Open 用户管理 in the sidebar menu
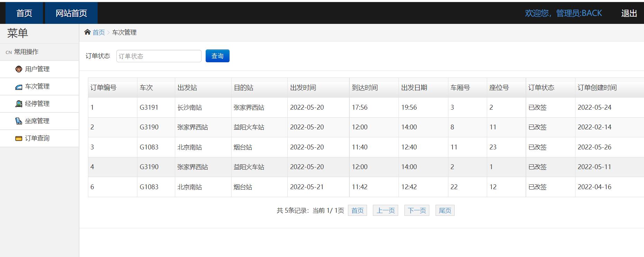The width and height of the screenshot is (644, 257). (x=39, y=69)
